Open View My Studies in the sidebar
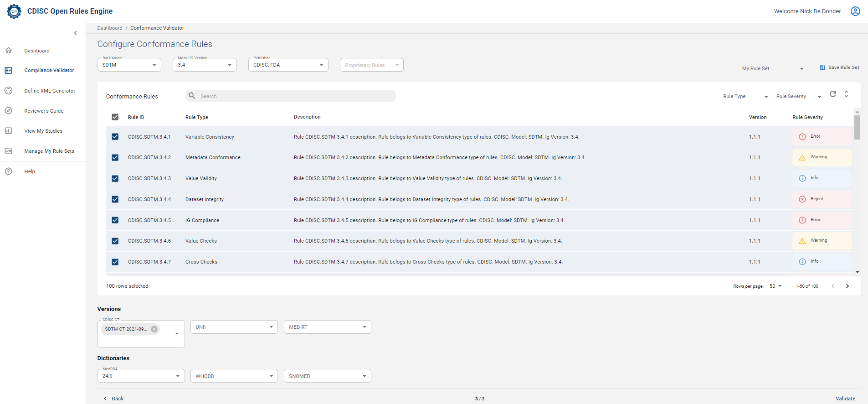Viewport: 868px width, 404px height. [x=43, y=131]
